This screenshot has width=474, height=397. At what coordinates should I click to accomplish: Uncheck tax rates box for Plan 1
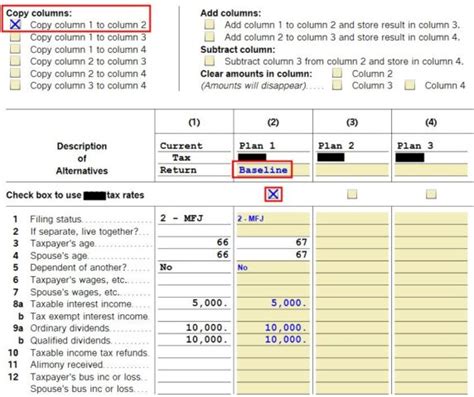point(273,194)
